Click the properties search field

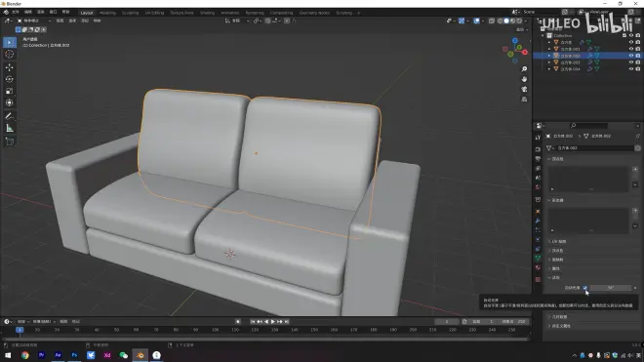click(589, 126)
